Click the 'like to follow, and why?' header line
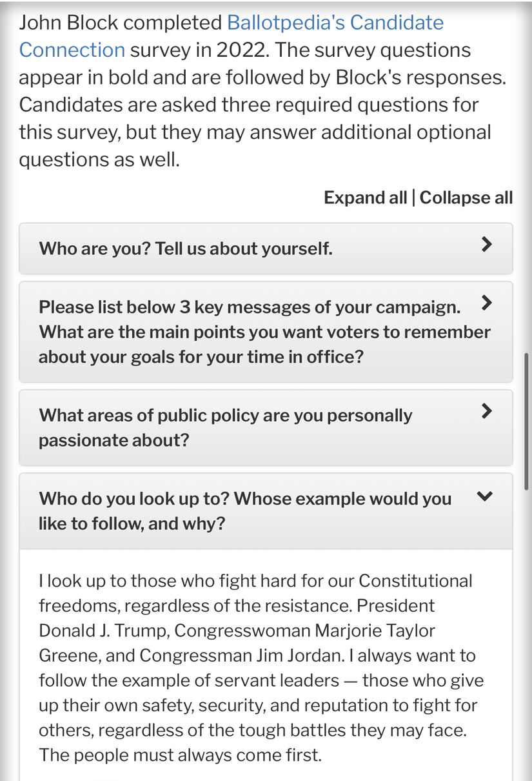Viewport: 532px width, 781px height. tap(132, 523)
